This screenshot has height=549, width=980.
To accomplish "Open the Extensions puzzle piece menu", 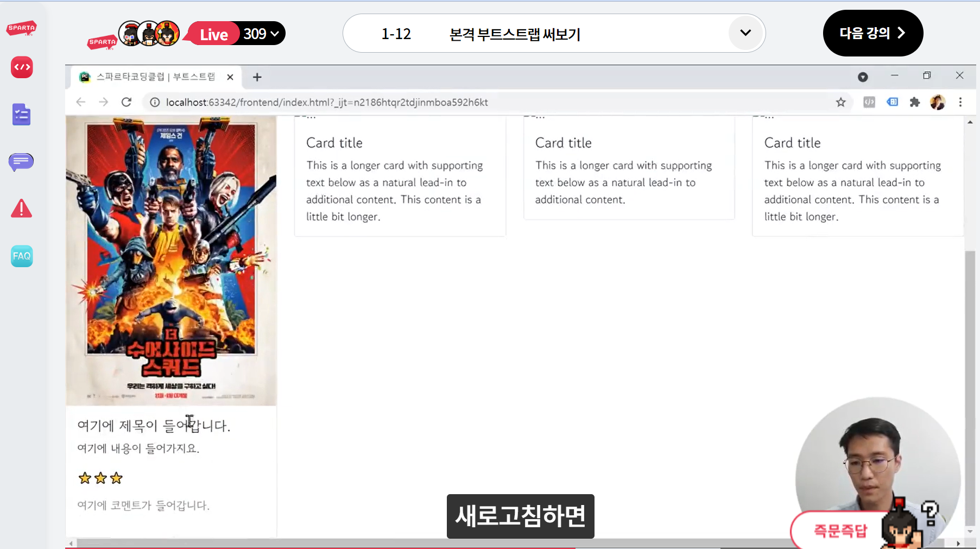I will coord(915,102).
